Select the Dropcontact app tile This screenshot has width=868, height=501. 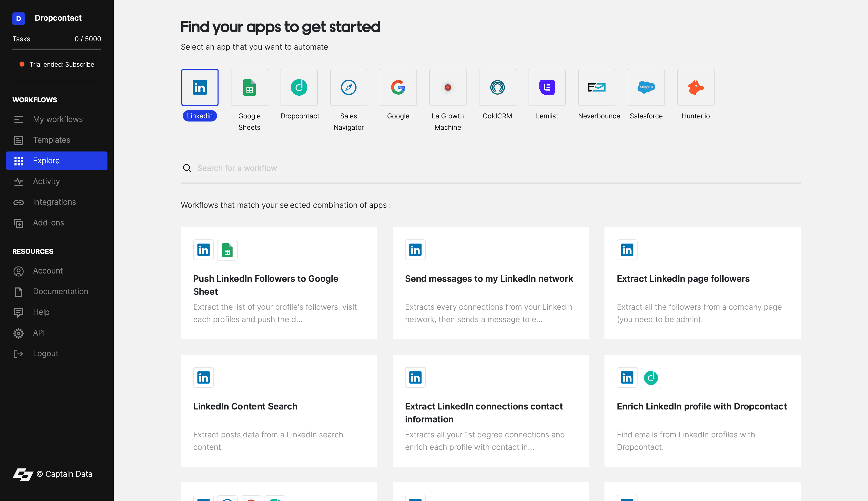[299, 87]
